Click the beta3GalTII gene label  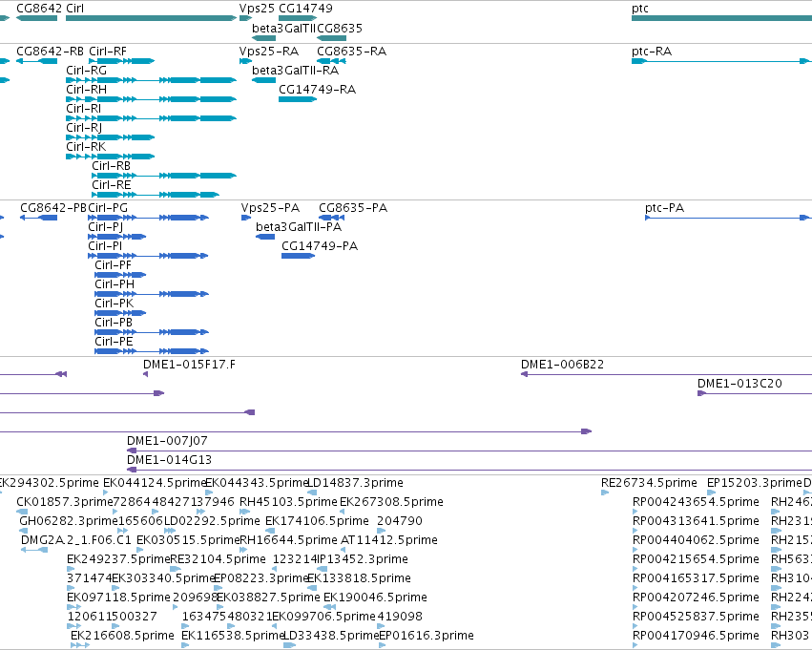tap(283, 28)
